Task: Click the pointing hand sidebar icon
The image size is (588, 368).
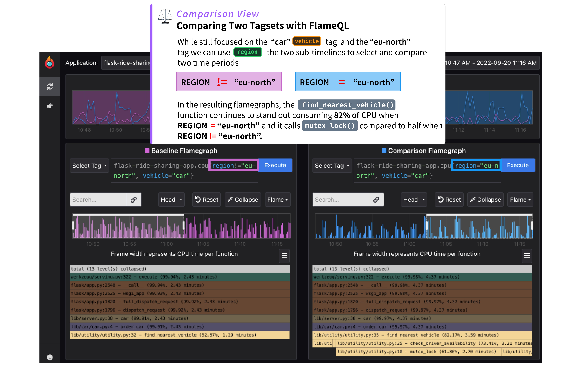Action: (x=50, y=106)
